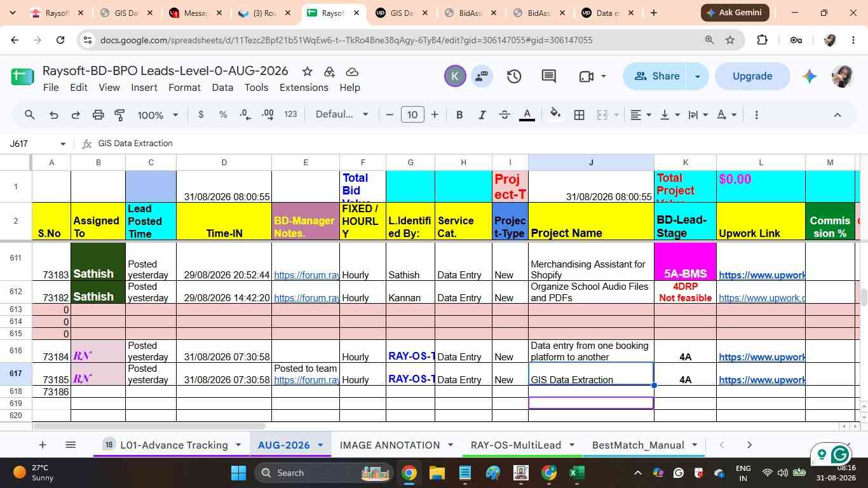868x488 pixels.
Task: Toggle bold formatting
Action: point(459,115)
